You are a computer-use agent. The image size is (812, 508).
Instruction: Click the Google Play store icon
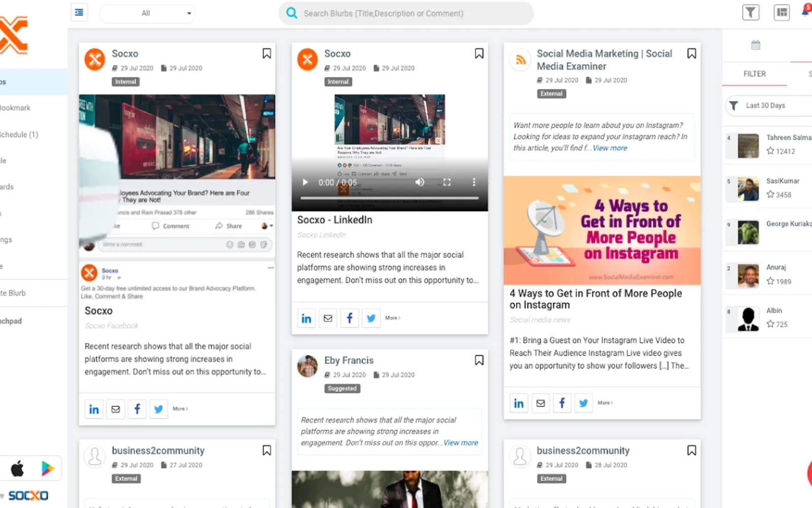(x=48, y=468)
